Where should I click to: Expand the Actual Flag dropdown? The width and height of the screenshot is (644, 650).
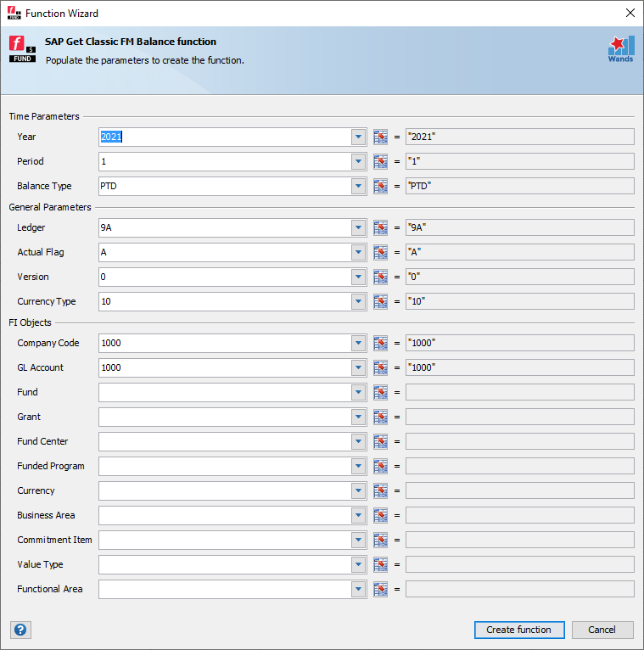click(x=358, y=252)
